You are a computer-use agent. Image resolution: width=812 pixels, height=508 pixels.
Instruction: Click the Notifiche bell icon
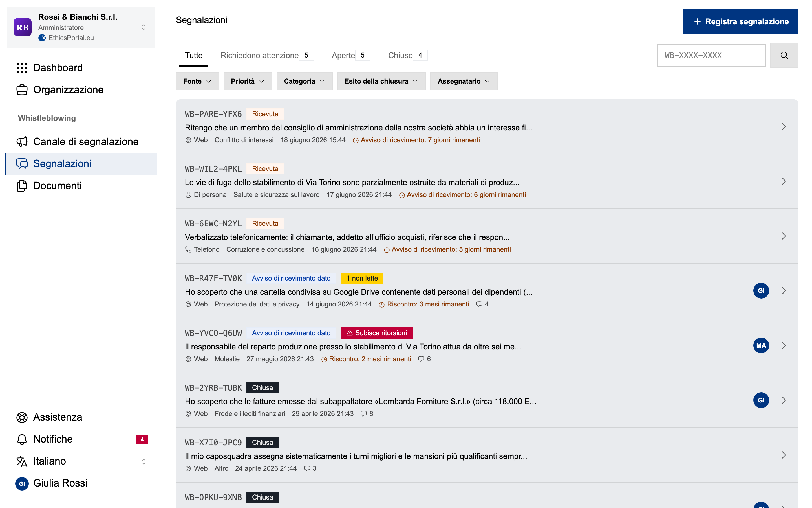click(x=22, y=439)
